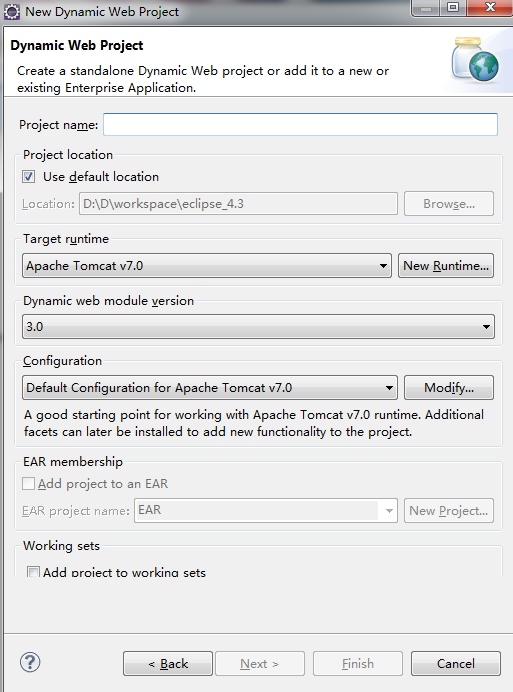Click the Modify... configuration button
The image size is (513, 692).
(x=449, y=387)
